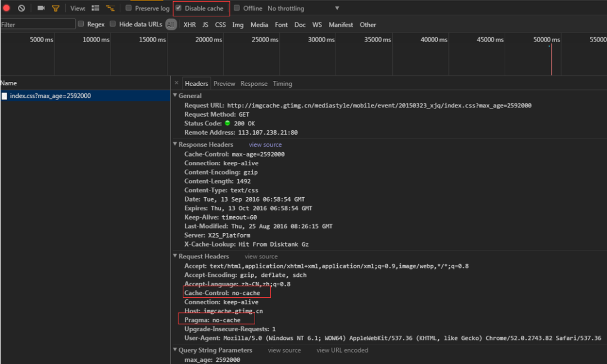
Task: Filter requests by WS
Action: coord(316,24)
